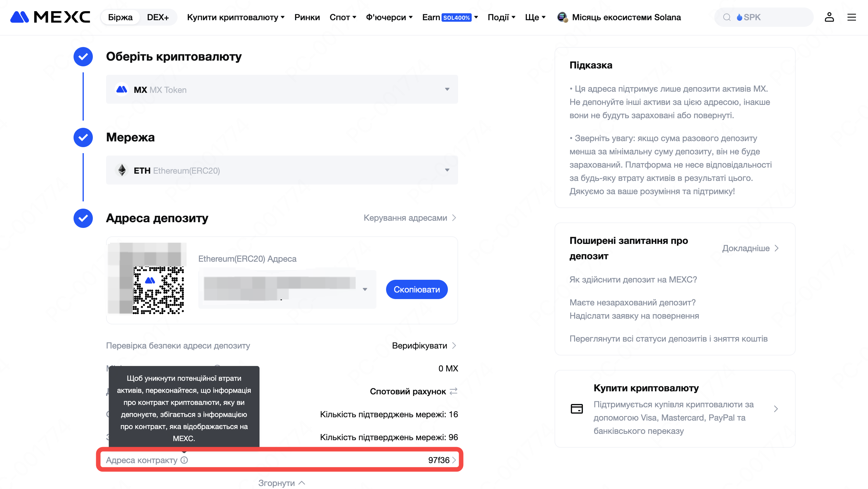868x489 pixels.
Task: Click the card icon in Купити криптовалюту panel
Action: [577, 409]
